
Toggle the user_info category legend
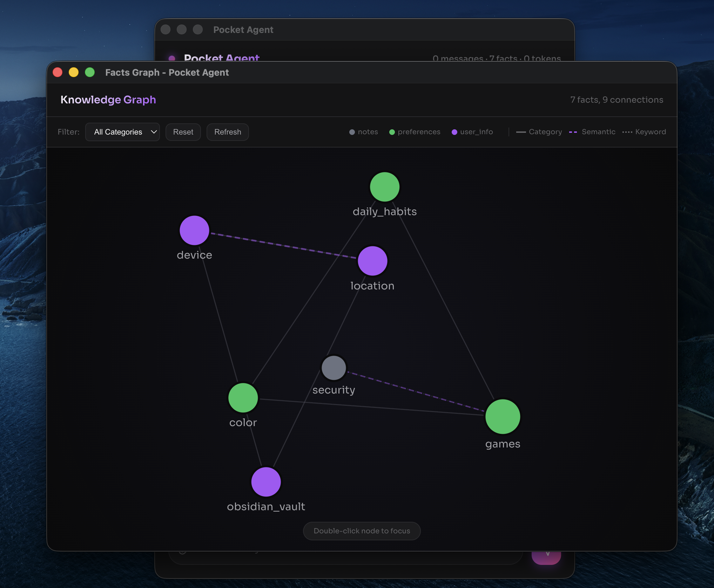pos(472,132)
